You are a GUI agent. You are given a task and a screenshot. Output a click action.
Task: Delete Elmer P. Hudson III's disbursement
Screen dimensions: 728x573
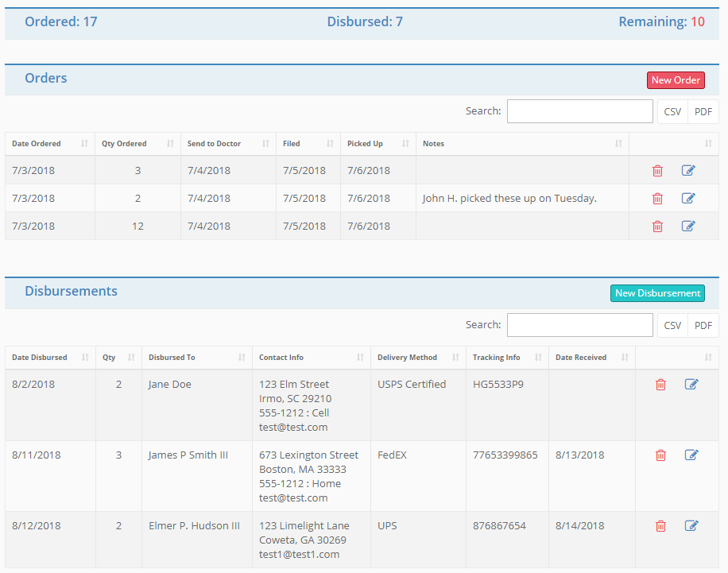pyautogui.click(x=660, y=525)
